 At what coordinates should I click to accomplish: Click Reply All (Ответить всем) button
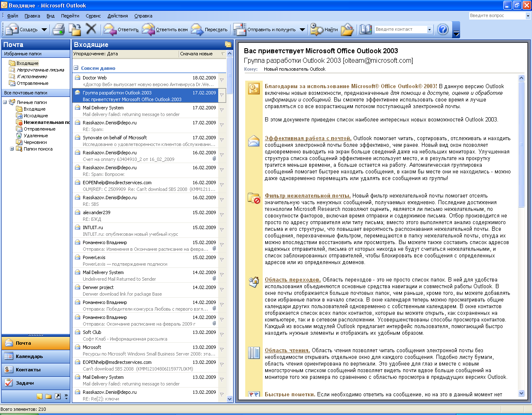pyautogui.click(x=165, y=30)
